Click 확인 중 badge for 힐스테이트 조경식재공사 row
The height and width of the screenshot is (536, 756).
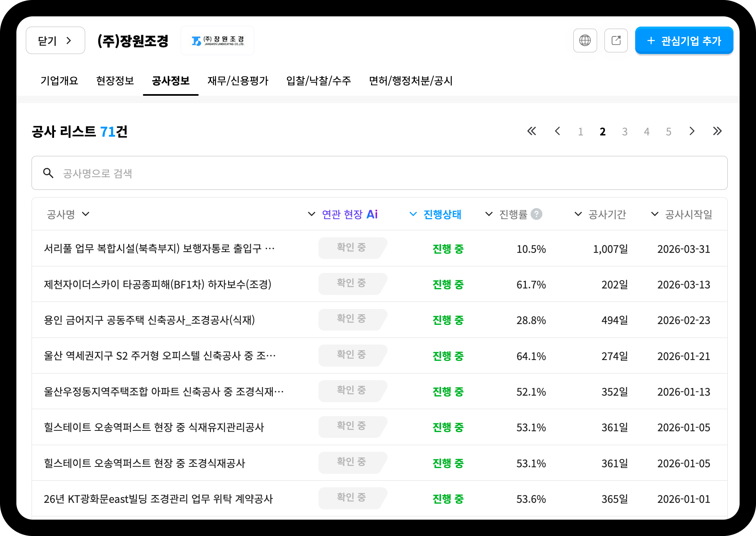coord(353,462)
